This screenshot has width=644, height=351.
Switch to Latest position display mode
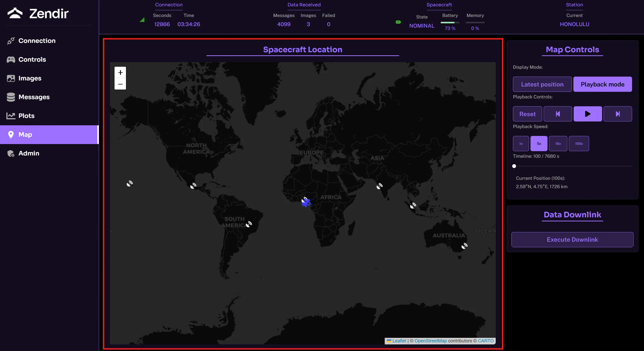pyautogui.click(x=542, y=84)
